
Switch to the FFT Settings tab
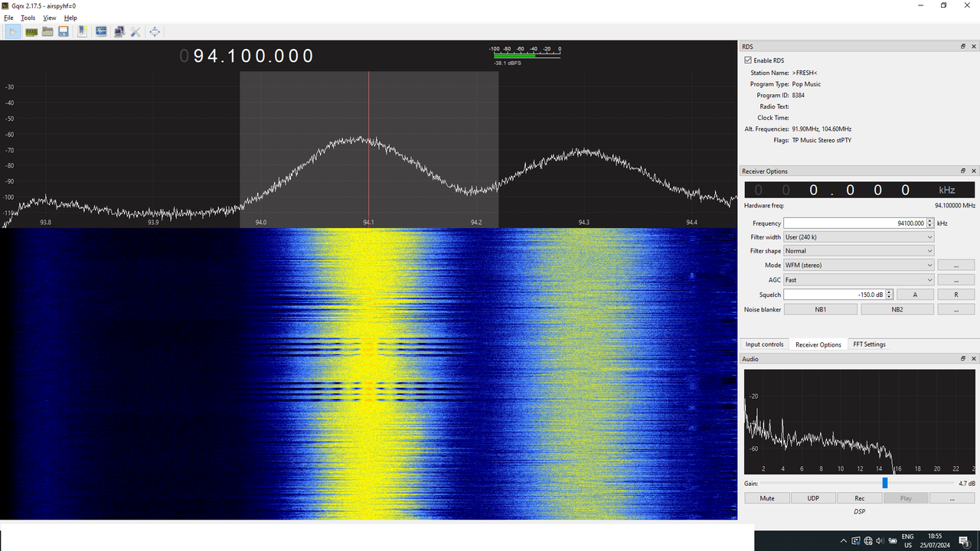(869, 344)
